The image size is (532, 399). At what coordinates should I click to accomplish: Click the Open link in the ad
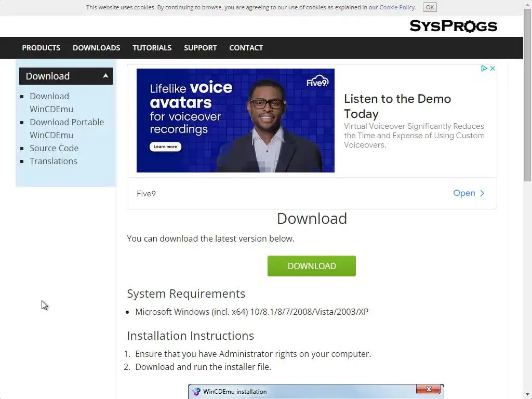pyautogui.click(x=464, y=193)
